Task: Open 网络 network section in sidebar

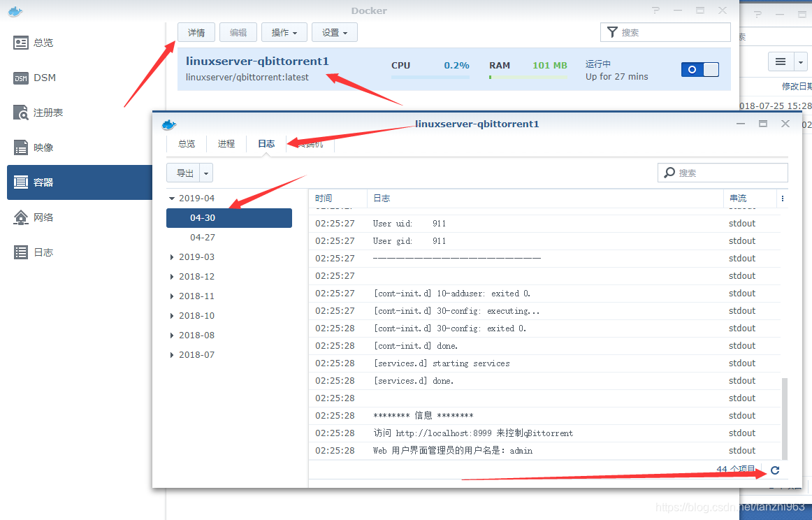Action: tap(34, 217)
